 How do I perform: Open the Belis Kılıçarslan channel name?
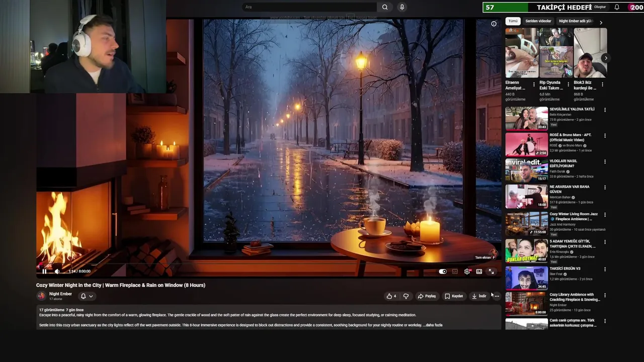point(560,115)
